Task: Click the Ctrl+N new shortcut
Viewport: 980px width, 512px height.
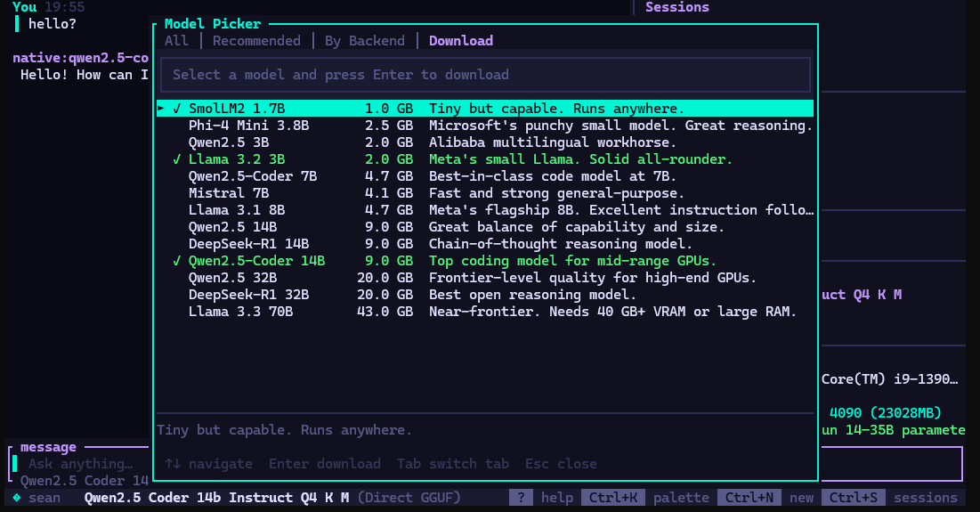Action: click(765, 498)
